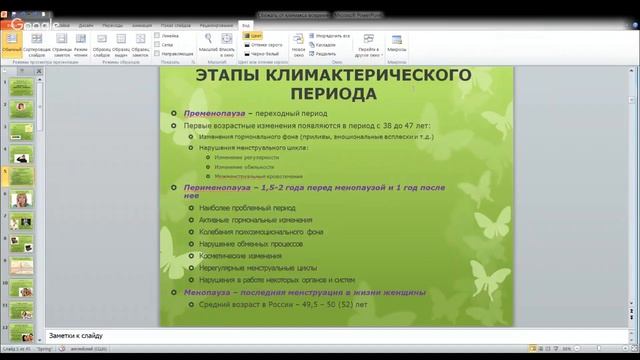Image resolution: width=640 pixels, height=360 pixels.
Task: Select slide 9 thumbnail
Action: (x=21, y=266)
